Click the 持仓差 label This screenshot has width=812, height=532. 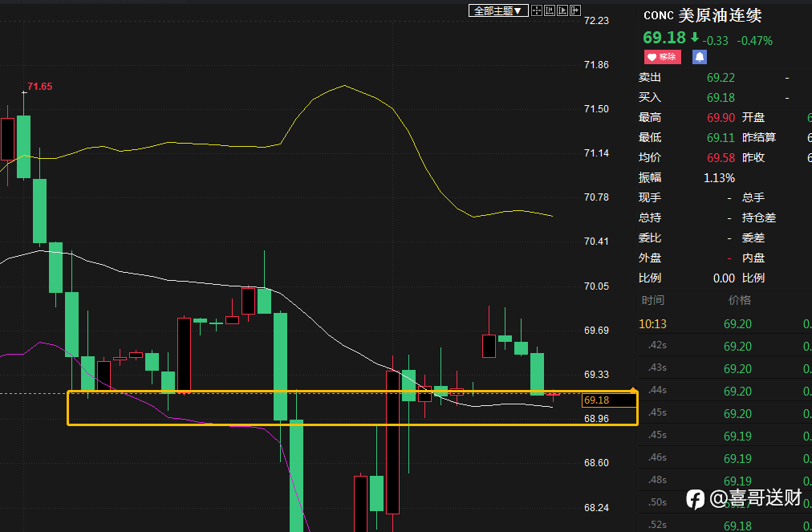(759, 217)
